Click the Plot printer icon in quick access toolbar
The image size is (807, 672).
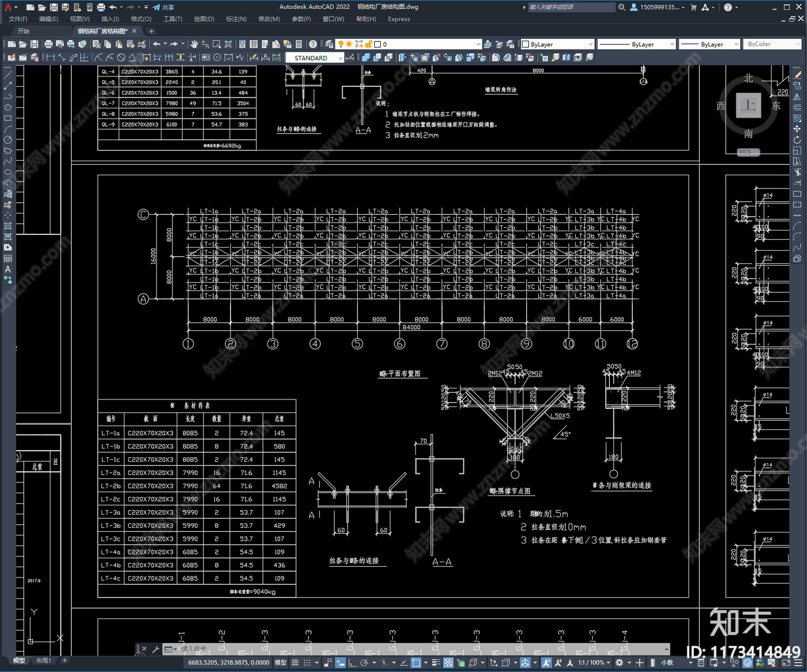[x=101, y=7]
